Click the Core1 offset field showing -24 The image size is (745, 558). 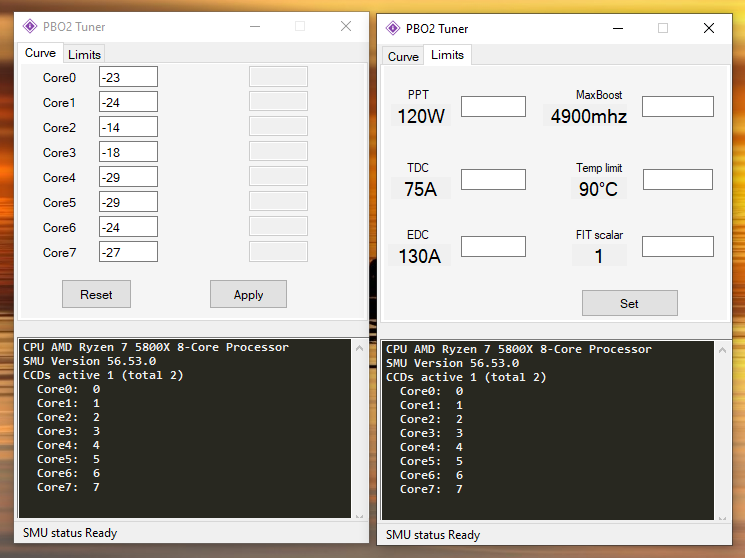[x=128, y=102]
